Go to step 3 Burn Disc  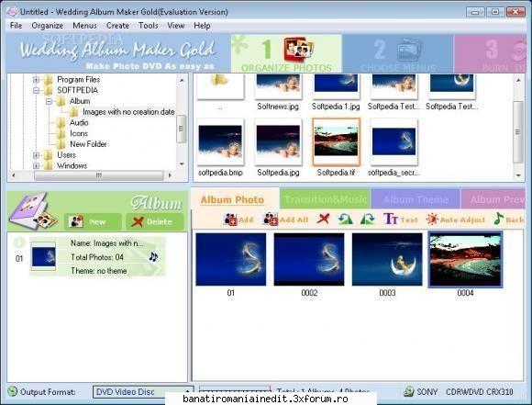491,53
